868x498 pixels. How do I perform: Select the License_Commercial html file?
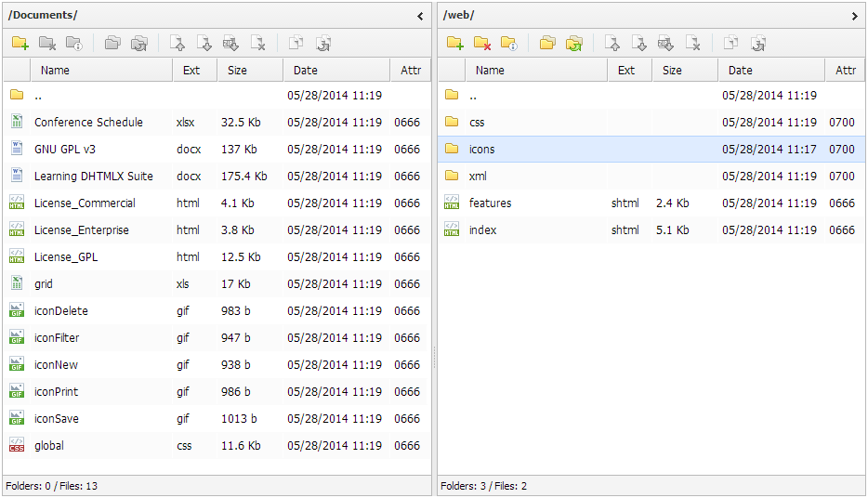pyautogui.click(x=217, y=203)
